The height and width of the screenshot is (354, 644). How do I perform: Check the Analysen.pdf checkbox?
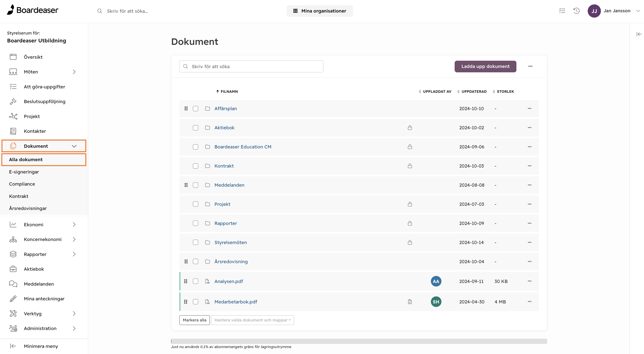point(196,281)
